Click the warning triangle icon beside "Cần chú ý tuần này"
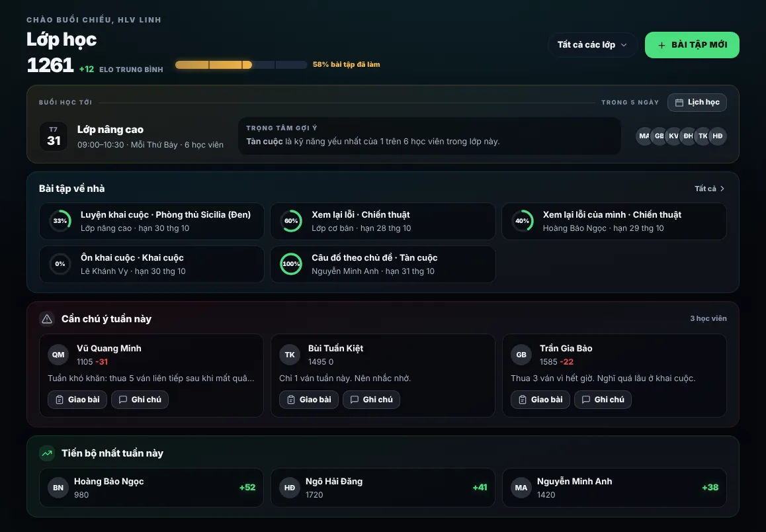766x532 pixels. point(47,319)
